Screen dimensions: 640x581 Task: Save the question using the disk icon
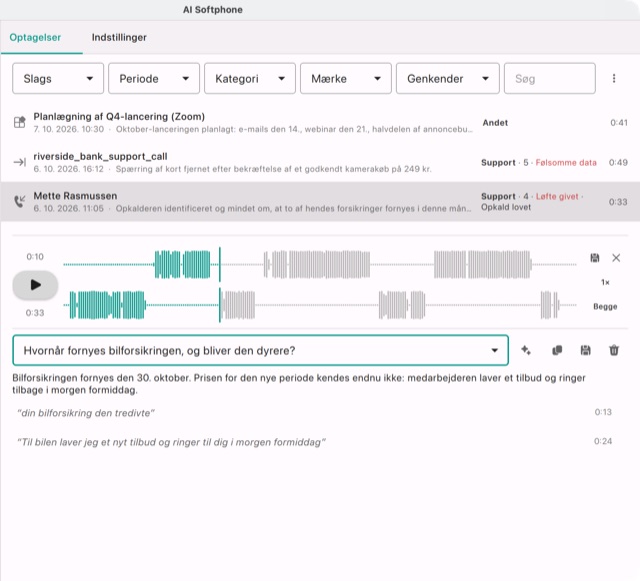point(585,350)
